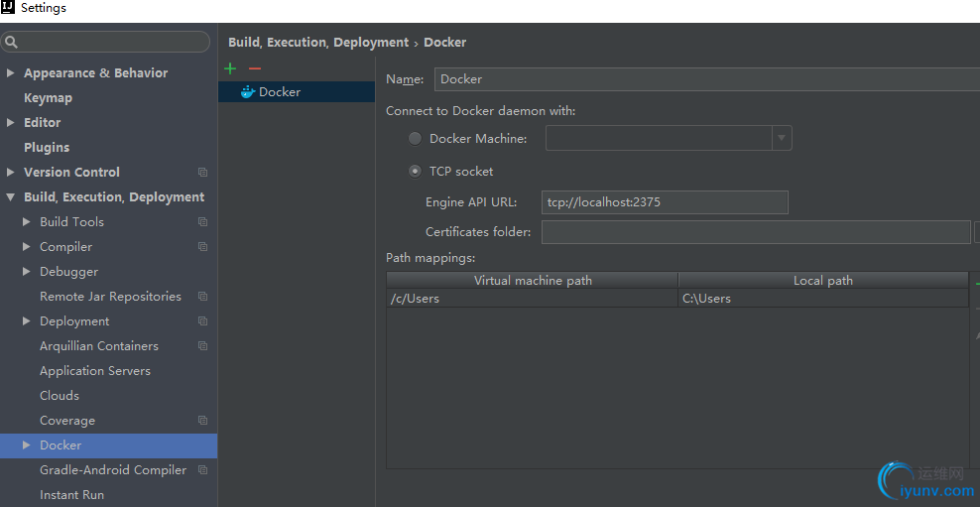Open Arquillian Containers settings

pos(99,345)
